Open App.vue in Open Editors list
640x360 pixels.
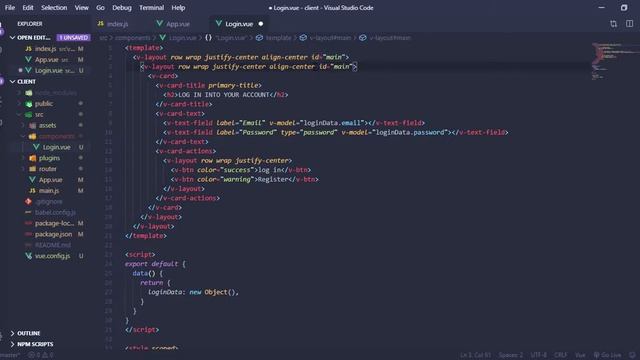[47, 60]
